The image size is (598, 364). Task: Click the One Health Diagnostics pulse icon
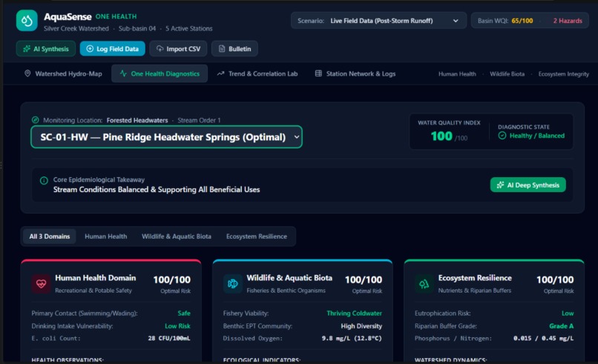pos(123,73)
